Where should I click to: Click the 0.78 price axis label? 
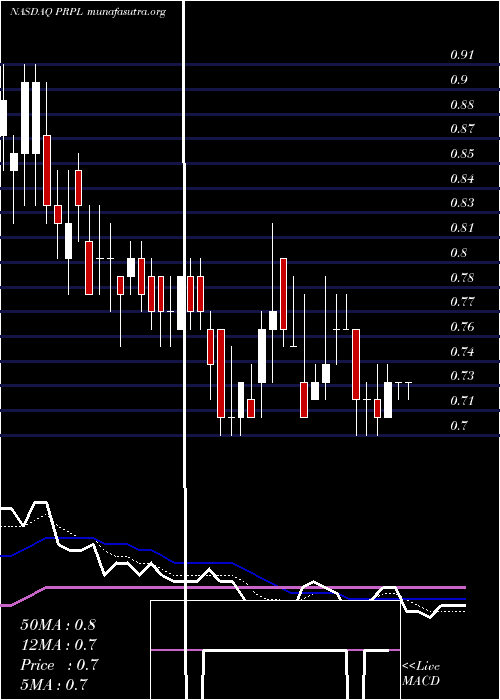(x=462, y=278)
